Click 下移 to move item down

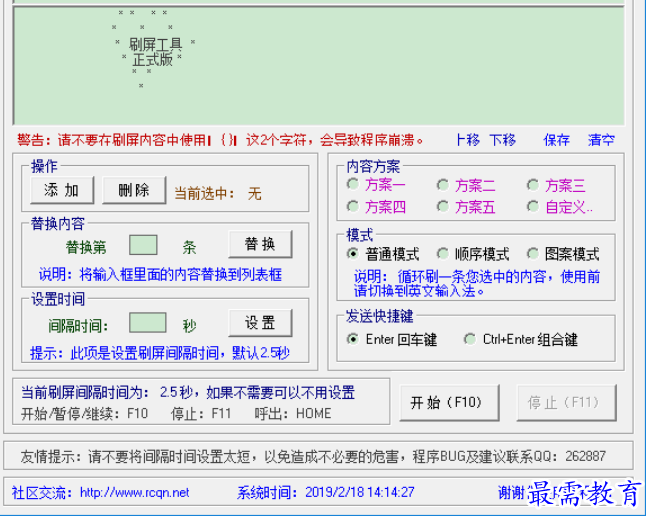[x=503, y=140]
